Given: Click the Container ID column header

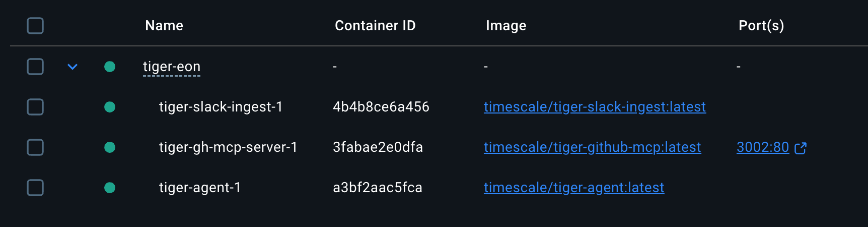Looking at the screenshot, I should pos(375,26).
